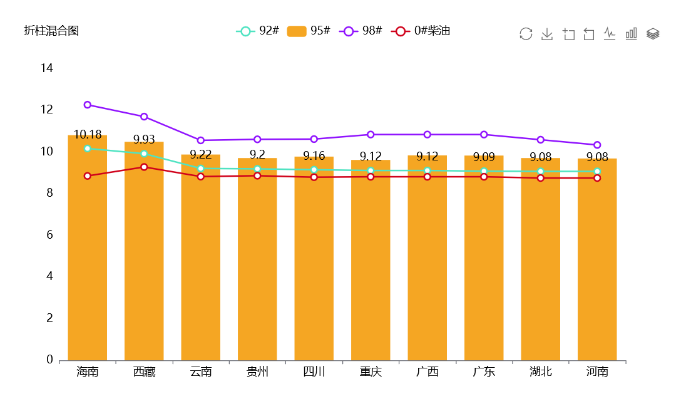Click the purple 98# point at 河南
Screen dimensions: 689x417
click(597, 145)
